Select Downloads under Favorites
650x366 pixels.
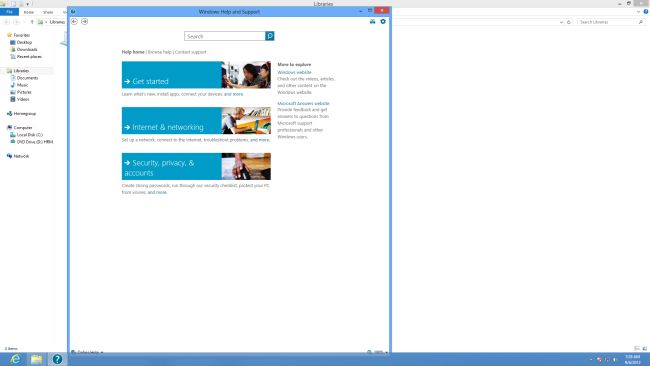pos(24,49)
